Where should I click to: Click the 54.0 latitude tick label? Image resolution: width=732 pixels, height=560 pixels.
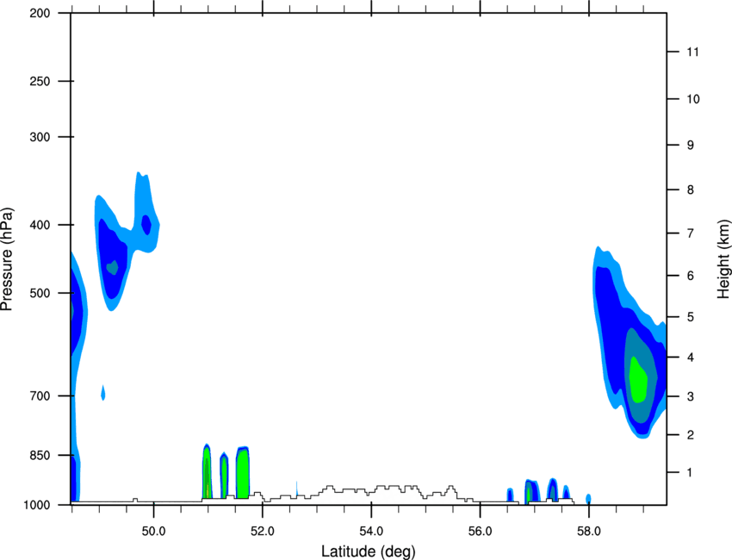pyautogui.click(x=371, y=532)
